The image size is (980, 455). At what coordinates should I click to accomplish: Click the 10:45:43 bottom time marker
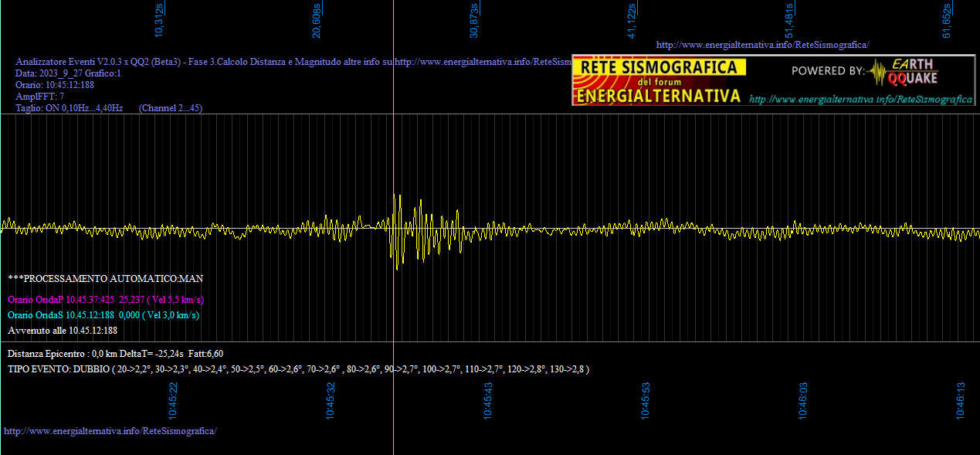tap(489, 401)
